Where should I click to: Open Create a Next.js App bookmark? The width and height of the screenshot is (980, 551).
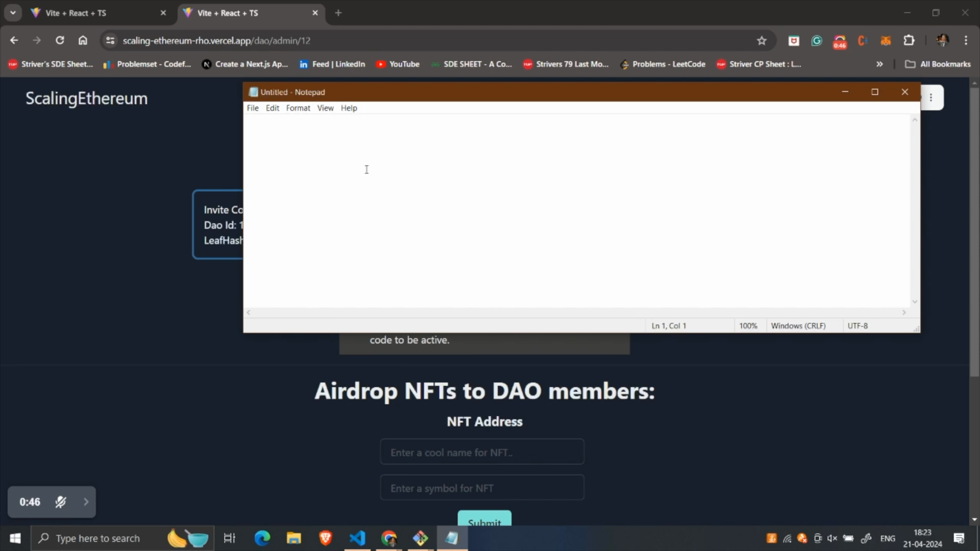click(x=245, y=64)
